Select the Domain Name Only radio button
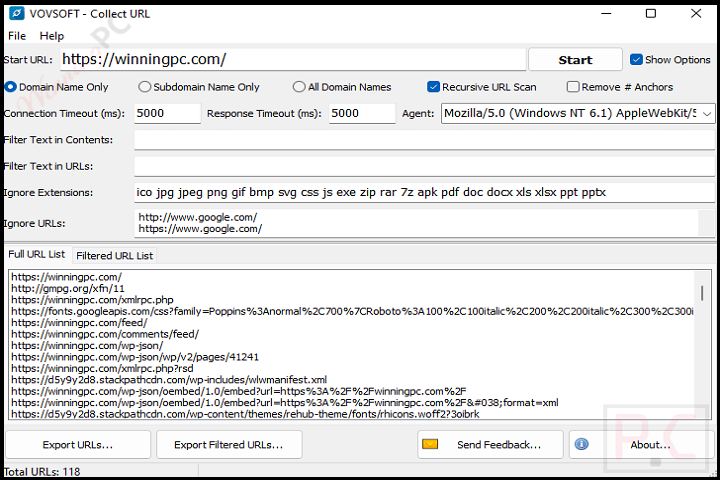 [11, 87]
